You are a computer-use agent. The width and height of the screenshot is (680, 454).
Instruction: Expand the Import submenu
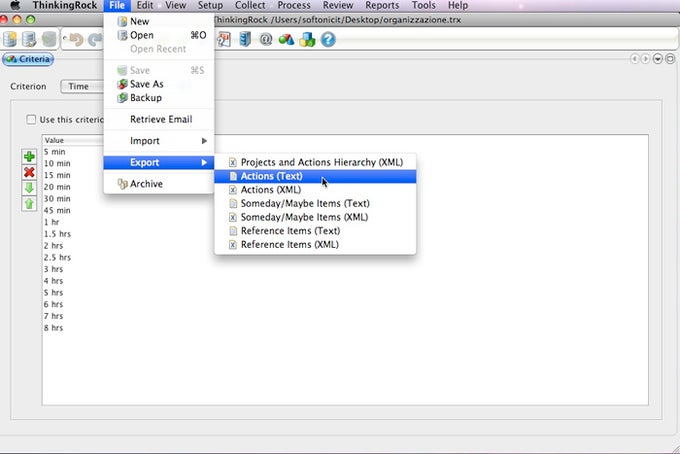[x=159, y=141]
